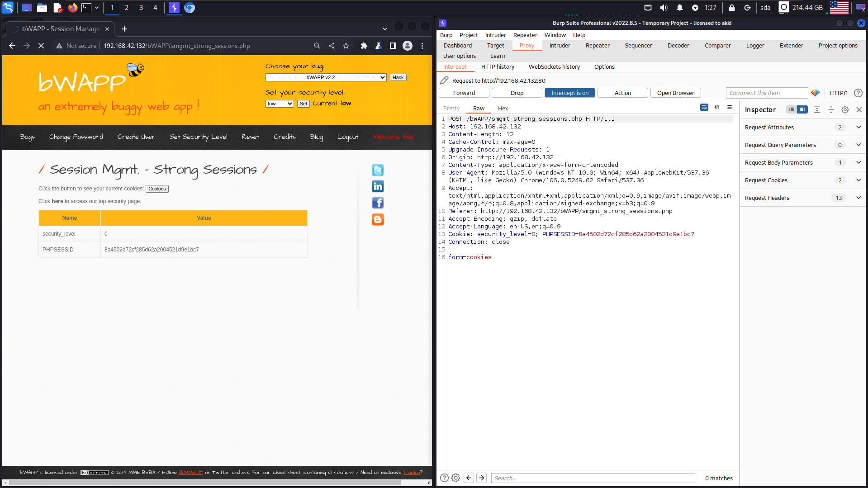The width and height of the screenshot is (868, 488).
Task: Click the Burp help question mark icon
Action: tap(858, 93)
